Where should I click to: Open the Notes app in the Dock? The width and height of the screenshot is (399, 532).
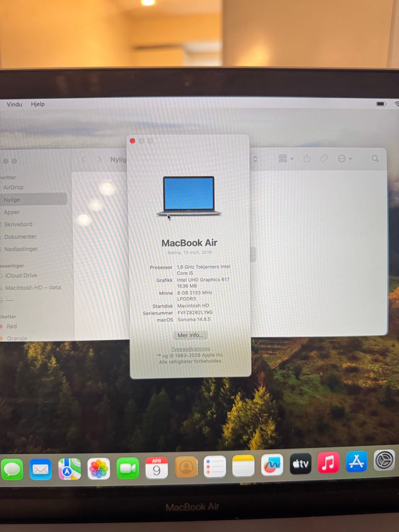(243, 465)
